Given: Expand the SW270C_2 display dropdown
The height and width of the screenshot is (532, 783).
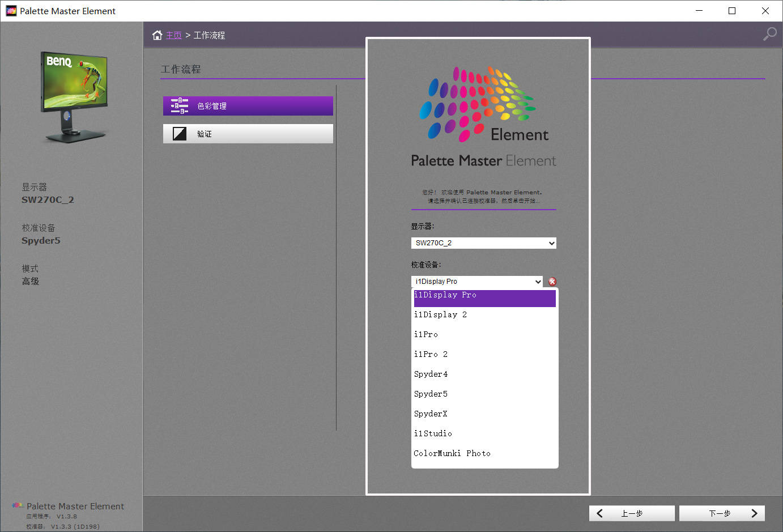Looking at the screenshot, I should (483, 243).
